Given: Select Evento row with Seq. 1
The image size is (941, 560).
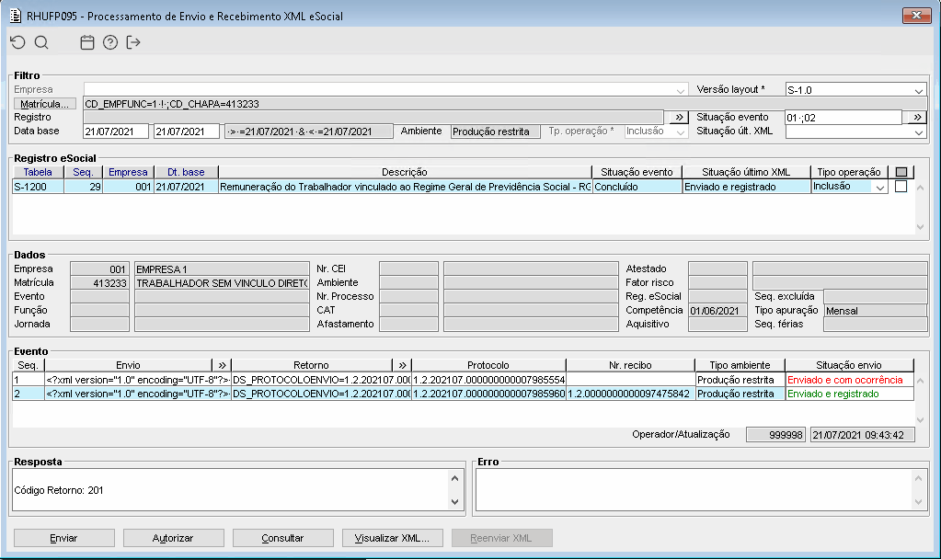Looking at the screenshot, I should click(463, 380).
